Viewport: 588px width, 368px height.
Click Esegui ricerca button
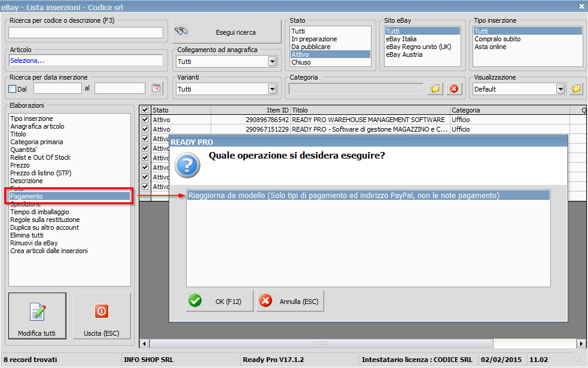(227, 32)
